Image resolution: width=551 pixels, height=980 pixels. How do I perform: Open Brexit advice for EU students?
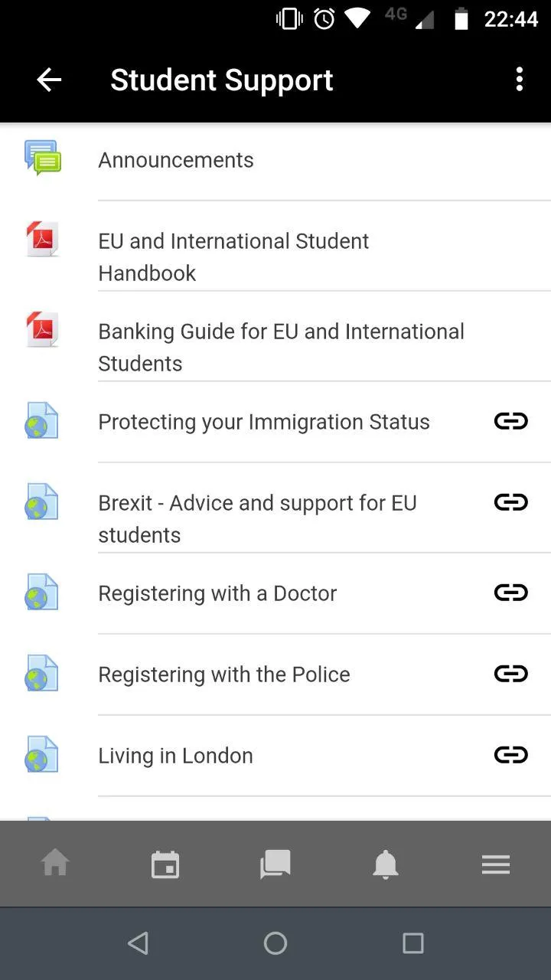[257, 518]
